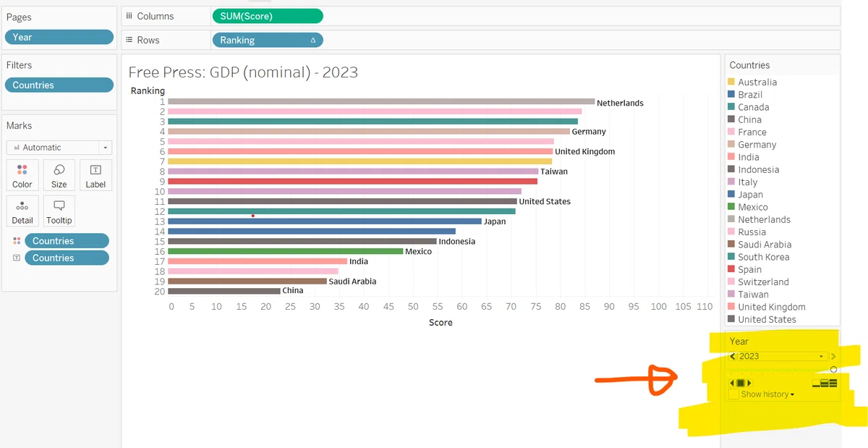Highlight Russia in the Countries legend
This screenshot has width=868, height=448.
click(752, 232)
